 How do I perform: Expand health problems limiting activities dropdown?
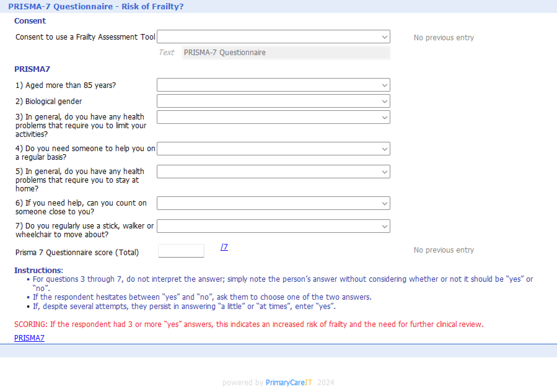tap(273, 117)
